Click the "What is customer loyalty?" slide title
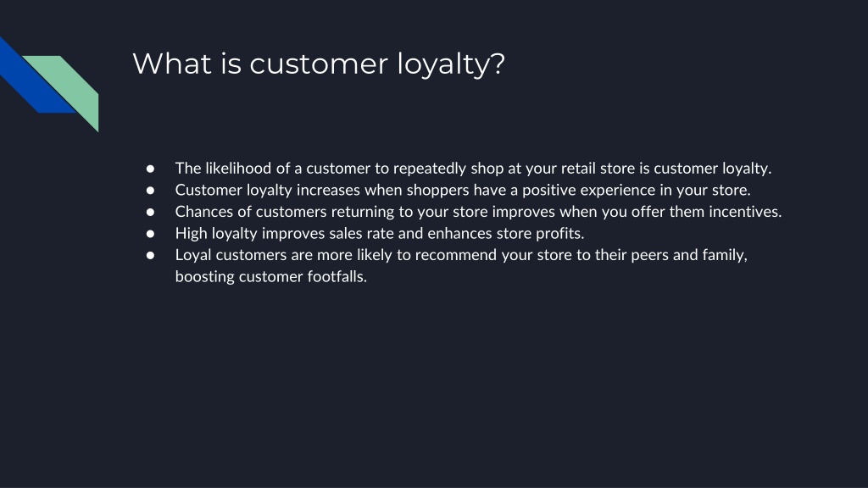This screenshot has width=868, height=488. (x=319, y=64)
